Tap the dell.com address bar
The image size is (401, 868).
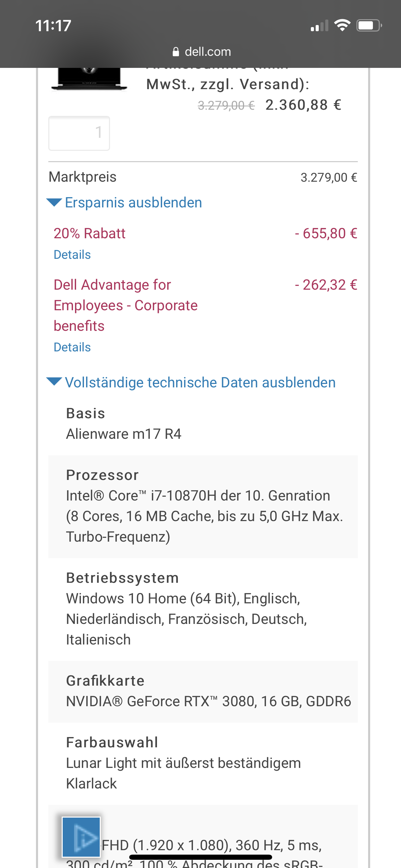point(202,52)
